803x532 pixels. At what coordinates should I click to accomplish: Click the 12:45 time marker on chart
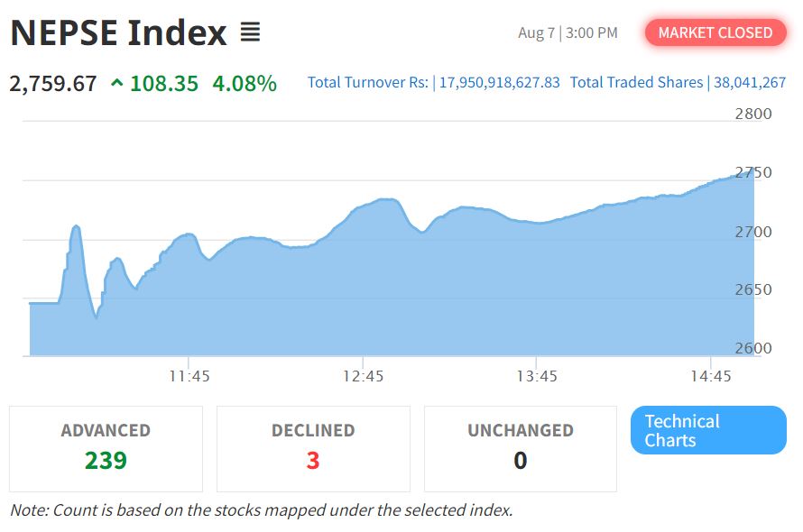[363, 376]
